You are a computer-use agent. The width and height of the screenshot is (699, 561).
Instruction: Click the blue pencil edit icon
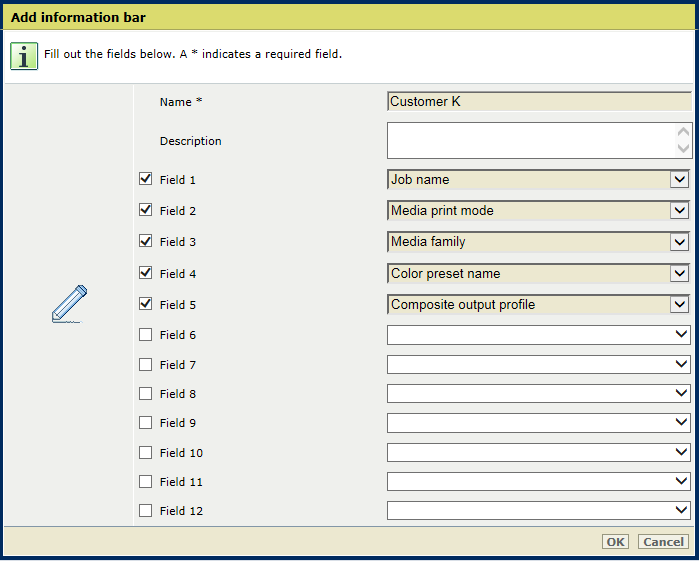click(69, 304)
